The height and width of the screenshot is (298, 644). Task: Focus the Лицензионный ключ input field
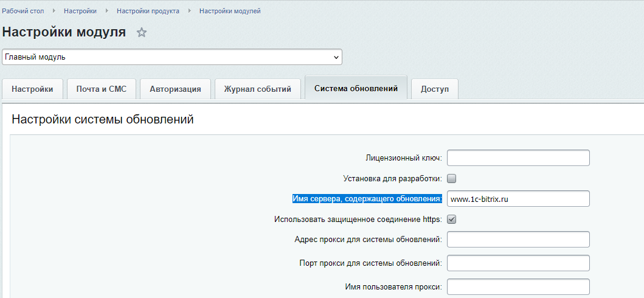518,158
